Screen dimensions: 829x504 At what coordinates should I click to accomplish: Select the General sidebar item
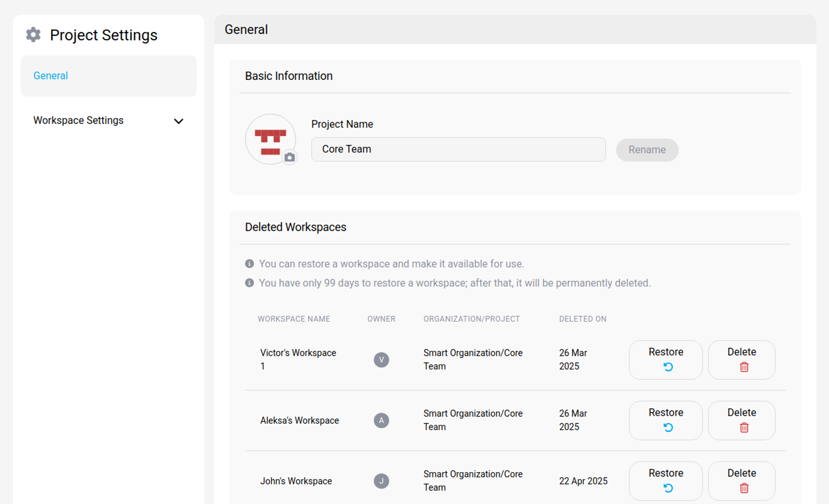pyautogui.click(x=51, y=76)
